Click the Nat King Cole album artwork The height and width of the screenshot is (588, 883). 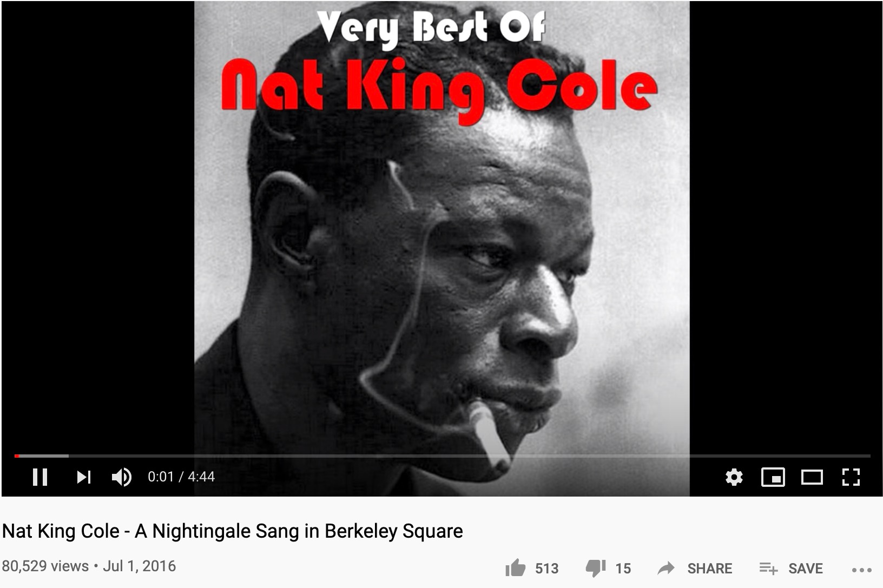point(441,248)
